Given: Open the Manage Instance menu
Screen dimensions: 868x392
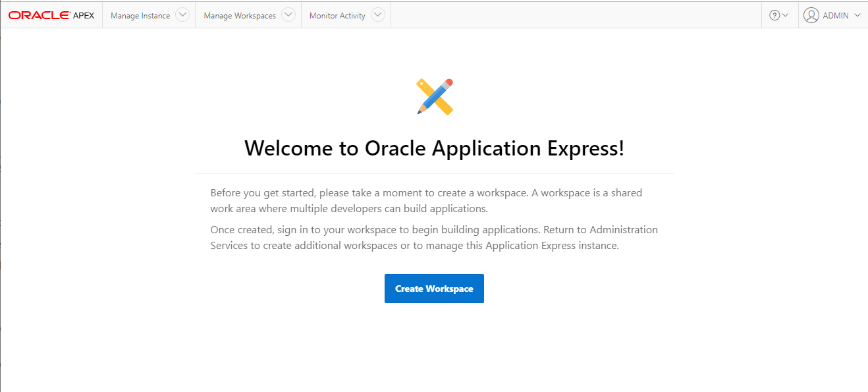Looking at the screenshot, I should 140,16.
